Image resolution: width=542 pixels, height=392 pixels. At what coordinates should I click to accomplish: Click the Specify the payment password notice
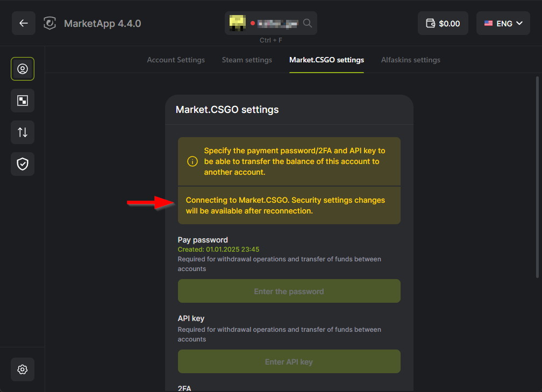pos(289,161)
